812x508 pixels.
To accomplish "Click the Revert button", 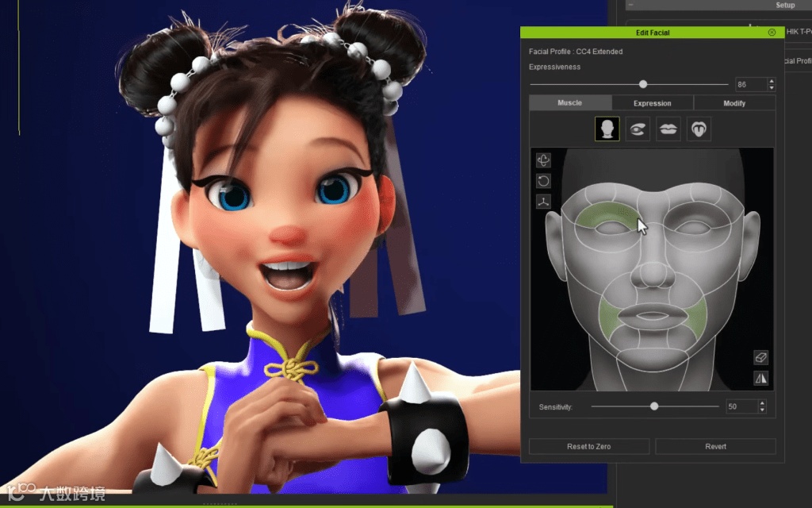I will tap(716, 446).
